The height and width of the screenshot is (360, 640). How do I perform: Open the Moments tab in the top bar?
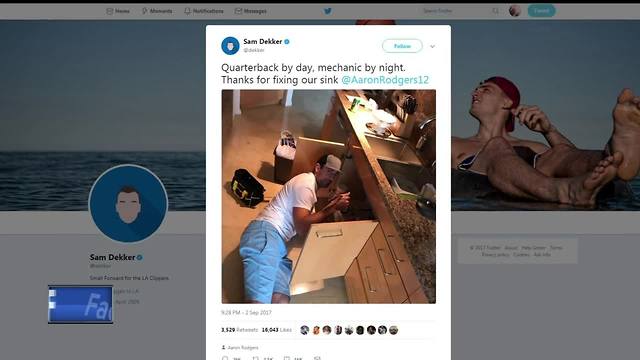tap(157, 11)
